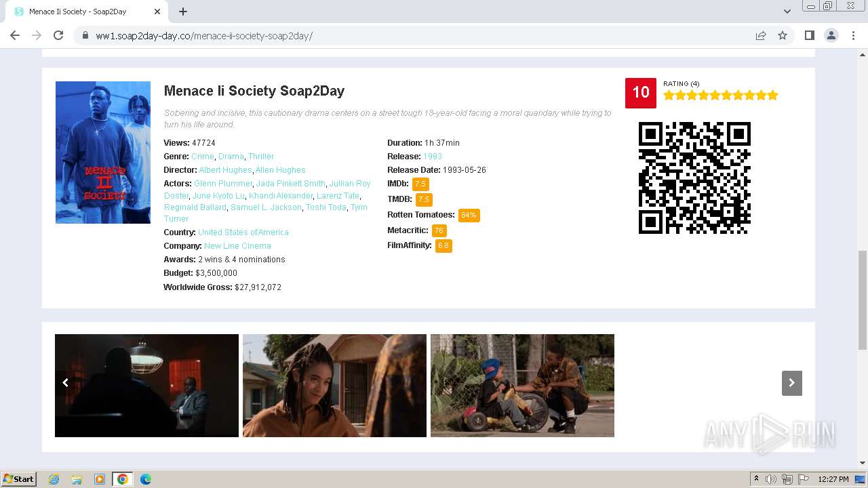Launch Internet Explorer from the taskbar
The image size is (868, 488).
point(54,479)
